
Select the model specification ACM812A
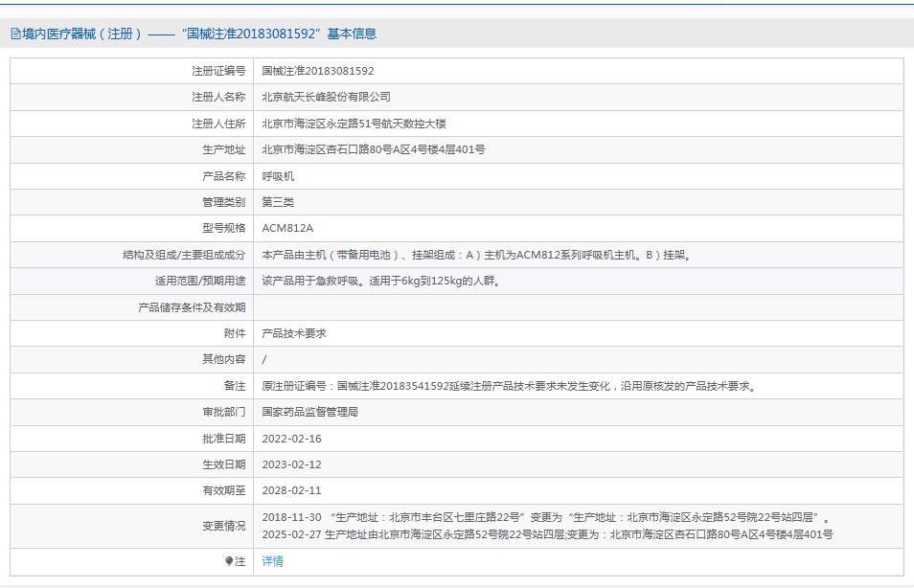click(287, 228)
